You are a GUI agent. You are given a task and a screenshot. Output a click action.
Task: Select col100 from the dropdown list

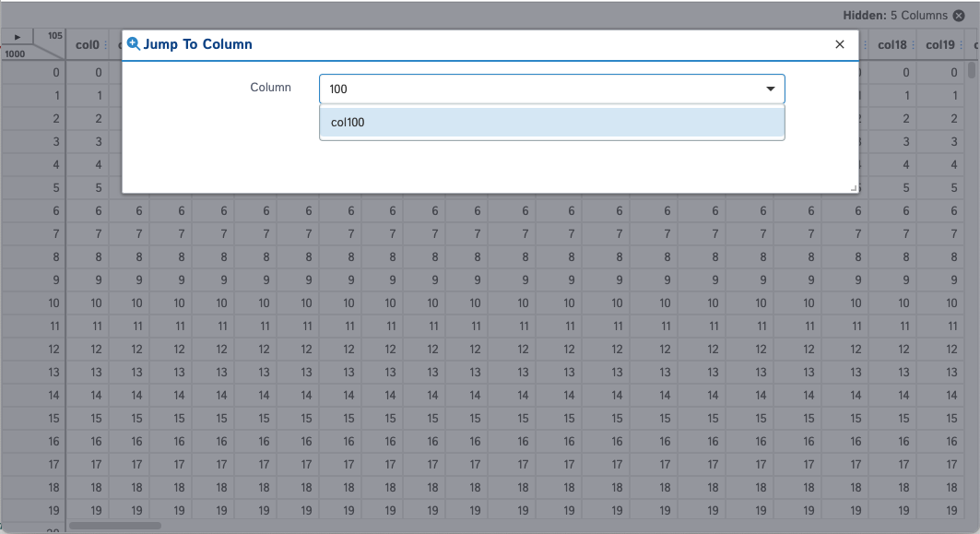[x=552, y=123]
